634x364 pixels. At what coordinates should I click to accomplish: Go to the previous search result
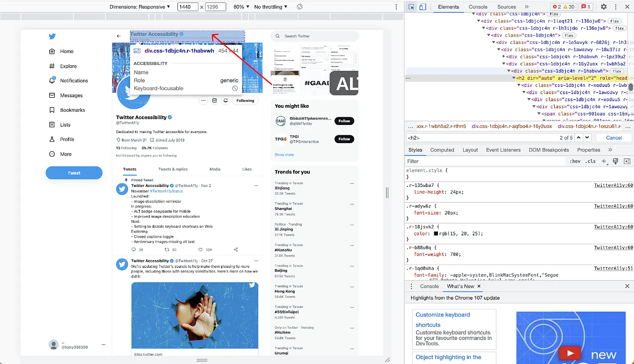579,138
